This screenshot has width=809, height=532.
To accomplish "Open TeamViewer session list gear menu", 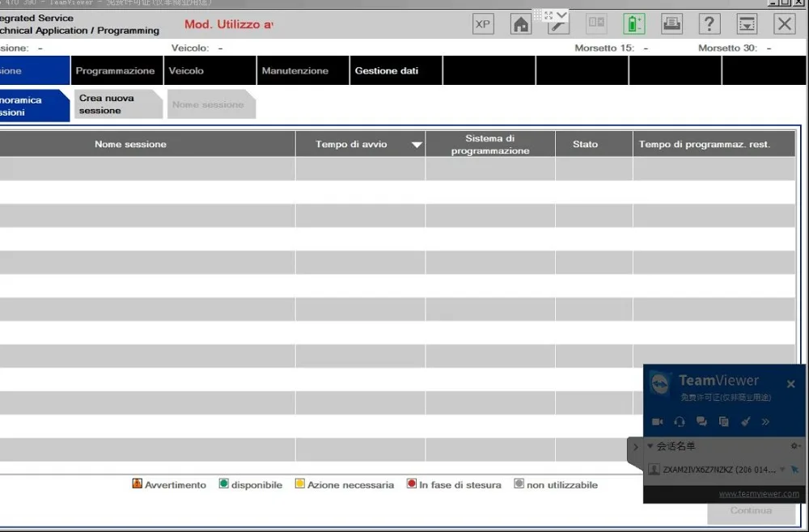I will (795, 446).
